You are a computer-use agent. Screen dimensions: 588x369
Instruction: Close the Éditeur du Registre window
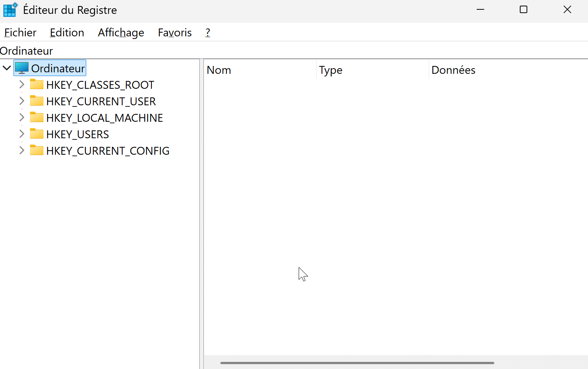point(567,10)
